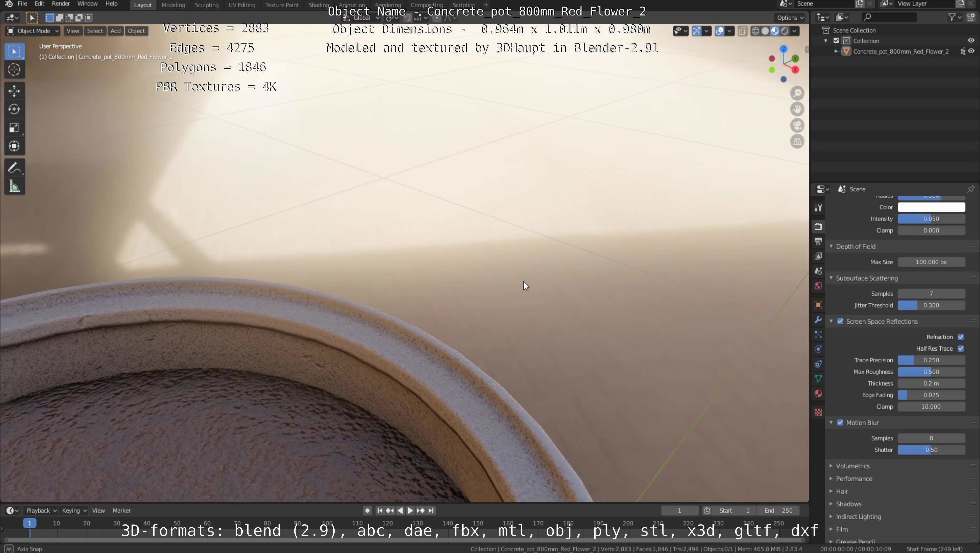Select the Move tool in toolbar

tap(14, 91)
